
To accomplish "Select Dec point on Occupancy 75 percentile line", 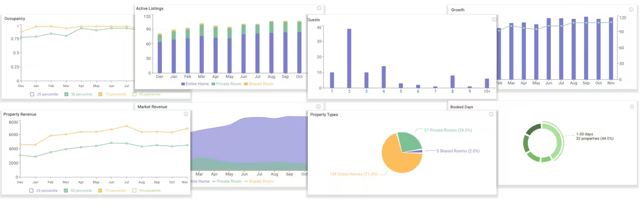I will pos(21,32).
